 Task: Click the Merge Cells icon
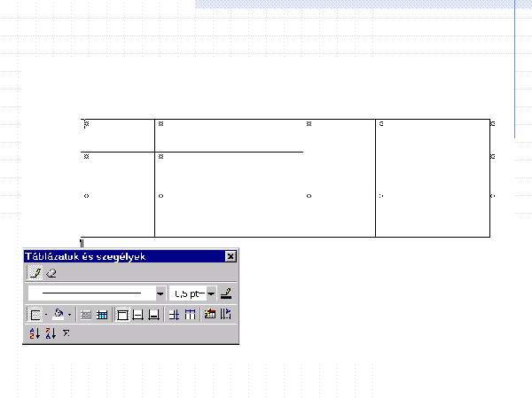tap(87, 314)
